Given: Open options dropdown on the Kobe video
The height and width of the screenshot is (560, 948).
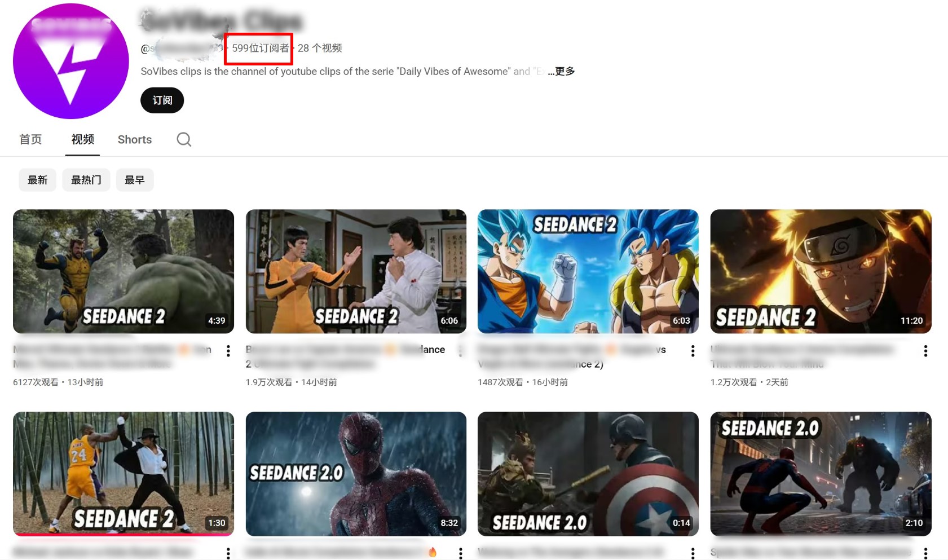Looking at the screenshot, I should tap(228, 553).
